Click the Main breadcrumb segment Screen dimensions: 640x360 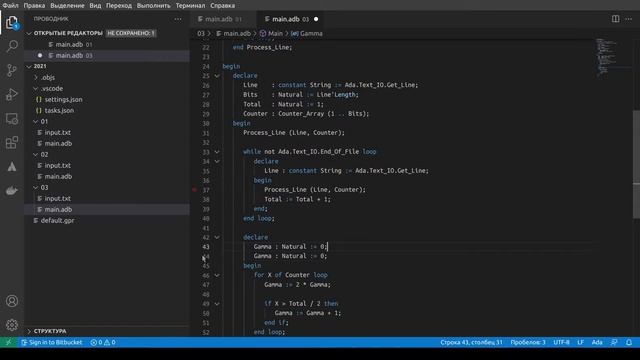(271, 33)
